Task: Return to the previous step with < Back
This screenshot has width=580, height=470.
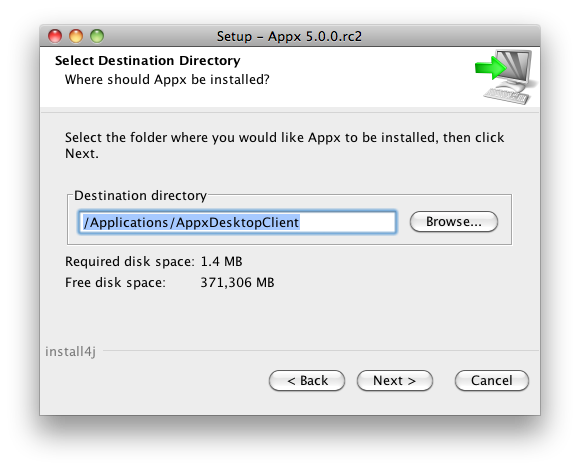Action: coord(307,381)
